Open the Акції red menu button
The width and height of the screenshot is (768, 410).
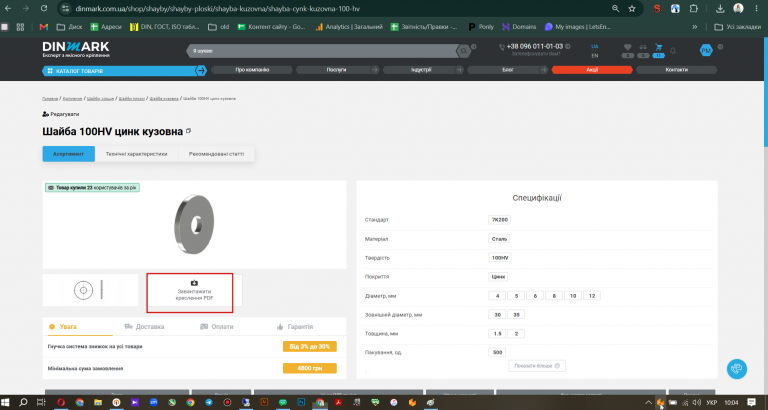[x=592, y=70]
